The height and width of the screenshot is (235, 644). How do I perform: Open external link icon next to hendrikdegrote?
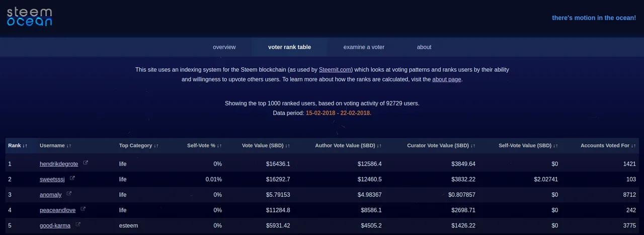86,163
